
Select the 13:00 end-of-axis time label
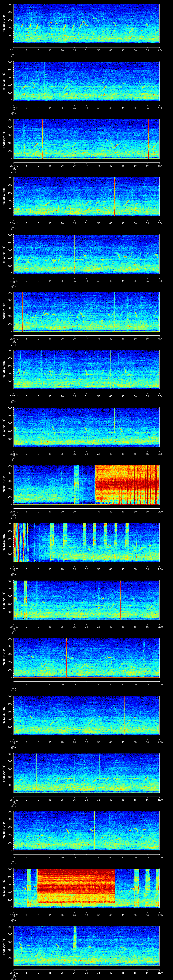click(160, 684)
